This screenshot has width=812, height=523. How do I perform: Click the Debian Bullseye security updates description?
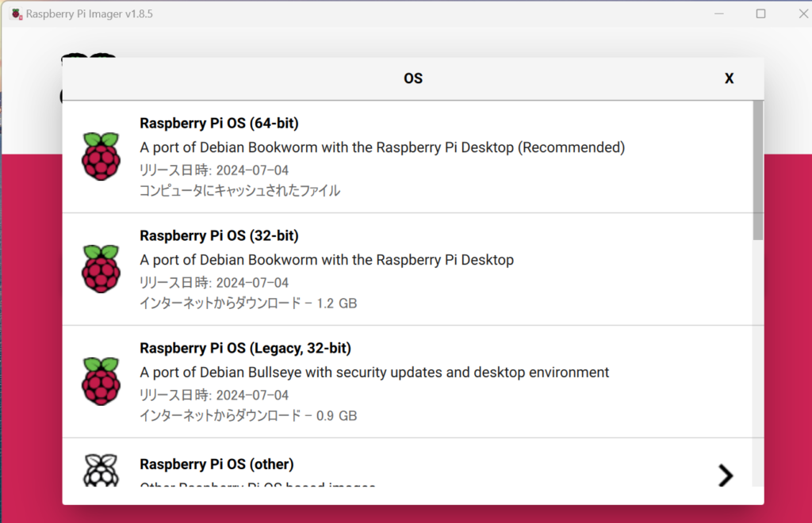coord(374,372)
